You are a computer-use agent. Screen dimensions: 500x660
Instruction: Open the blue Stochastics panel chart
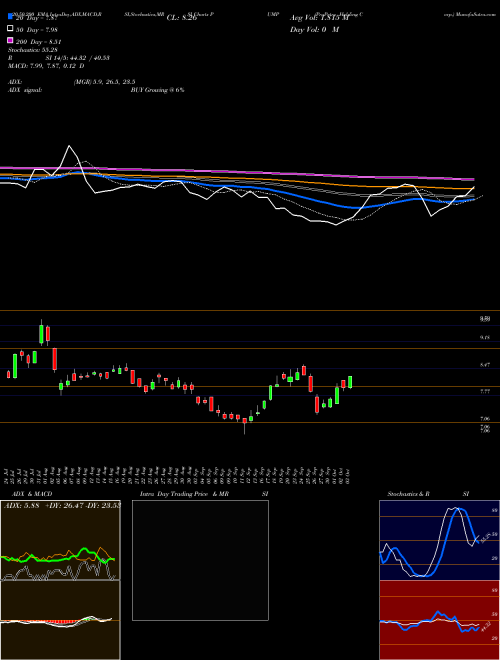coord(439,540)
